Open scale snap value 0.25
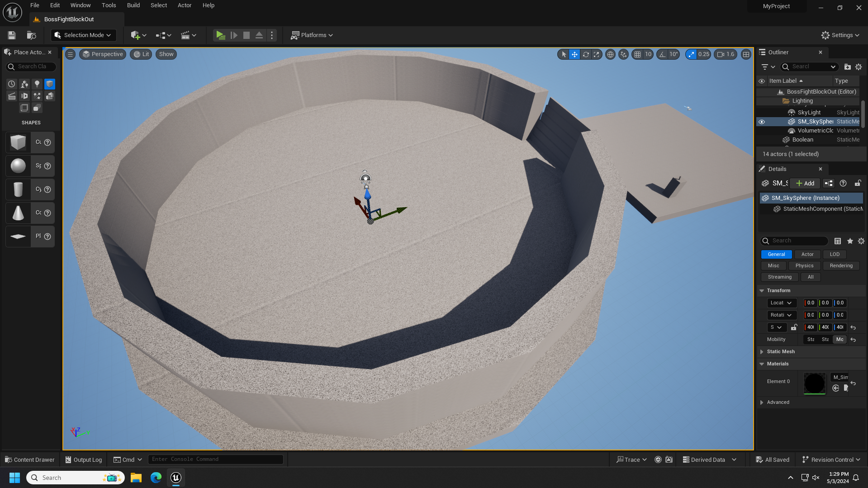The image size is (868, 488). [x=704, y=54]
